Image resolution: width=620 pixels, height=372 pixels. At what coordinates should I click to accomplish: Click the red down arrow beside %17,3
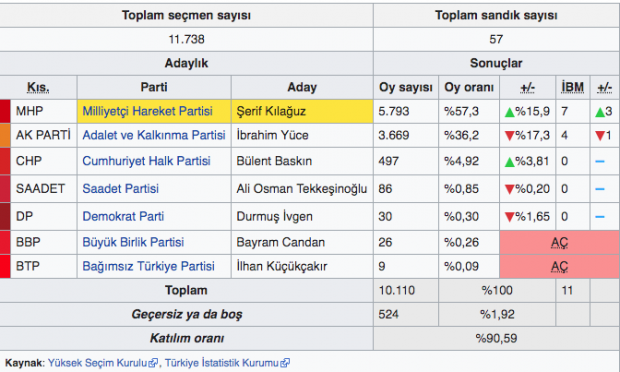[x=510, y=136]
